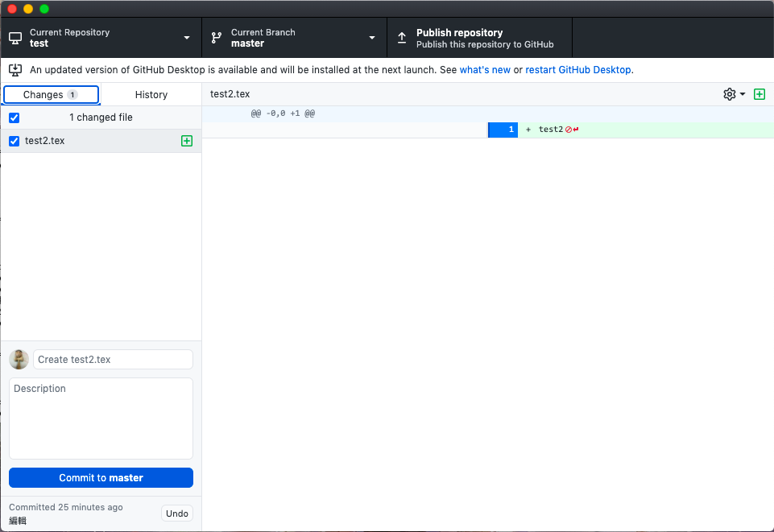
Task: Click the update download icon in banner
Action: (15, 70)
